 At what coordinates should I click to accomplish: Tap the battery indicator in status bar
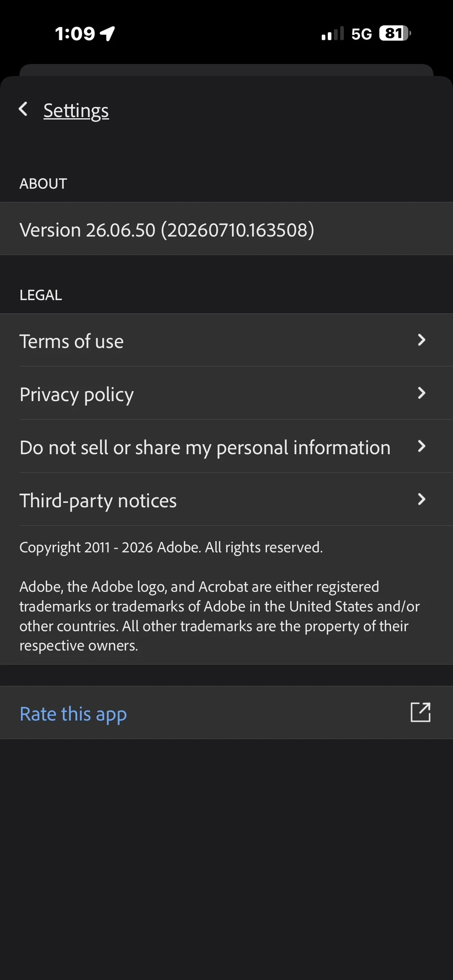395,33
